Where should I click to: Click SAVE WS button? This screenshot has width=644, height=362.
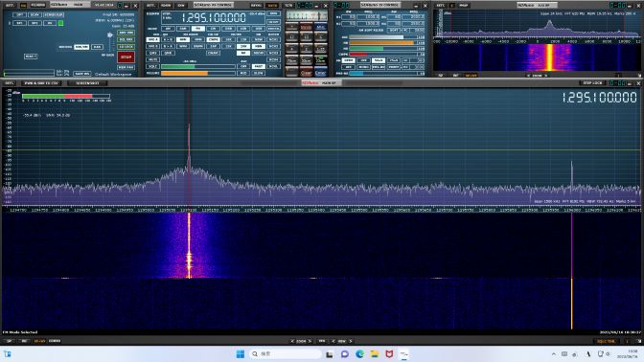click(82, 74)
